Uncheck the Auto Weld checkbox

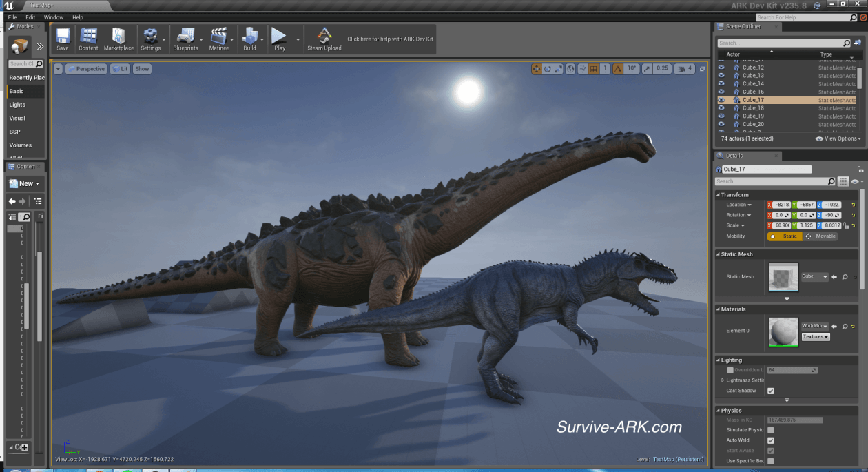(771, 440)
